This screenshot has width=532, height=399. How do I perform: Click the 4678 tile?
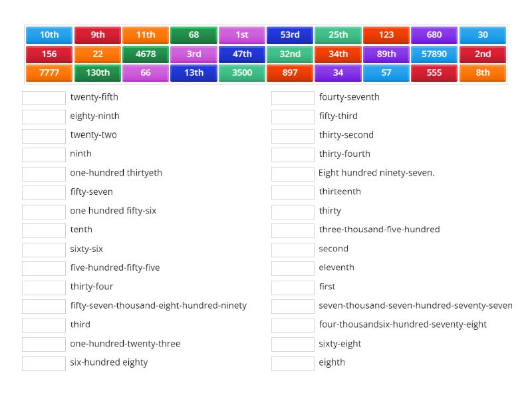coord(146,53)
